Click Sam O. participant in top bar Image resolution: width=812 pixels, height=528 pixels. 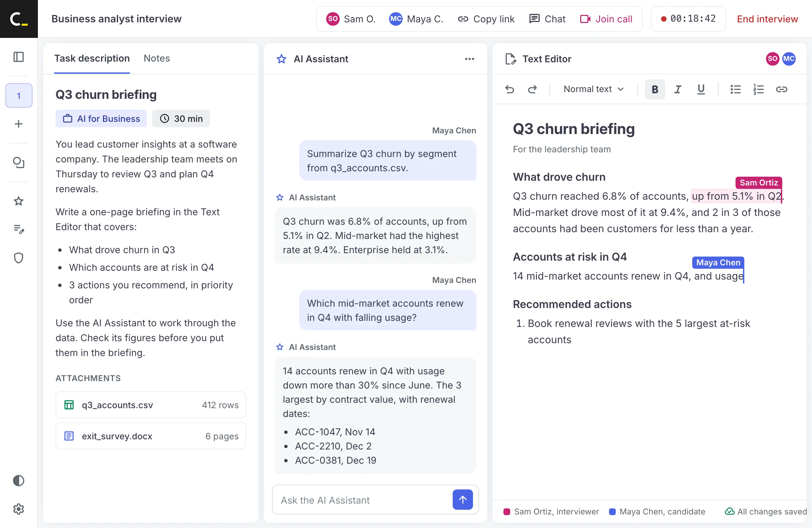tap(351, 19)
